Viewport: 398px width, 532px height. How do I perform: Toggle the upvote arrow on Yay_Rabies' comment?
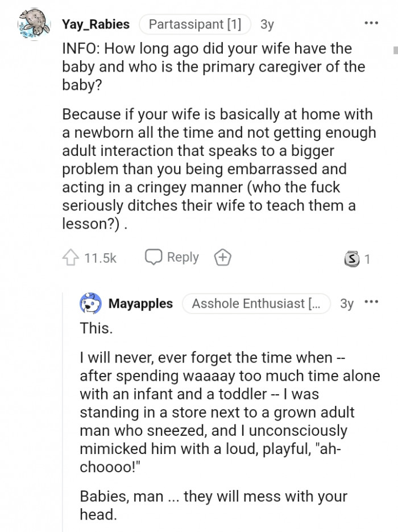coord(71,257)
